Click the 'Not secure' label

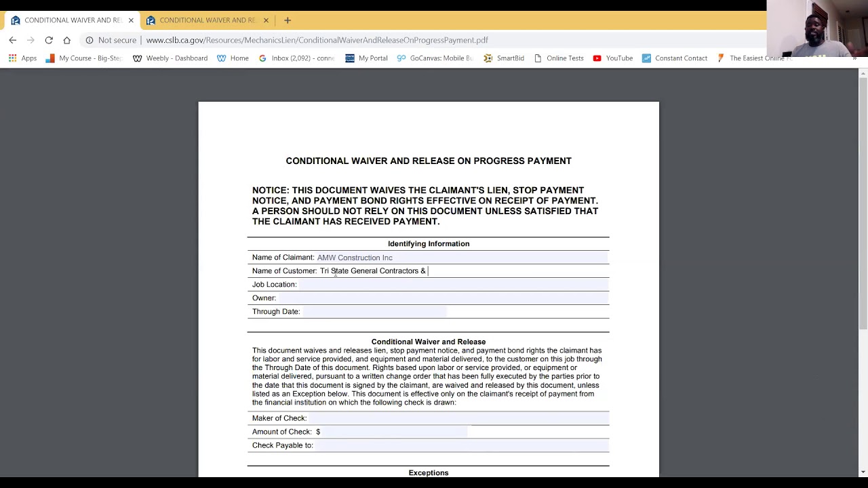click(117, 40)
